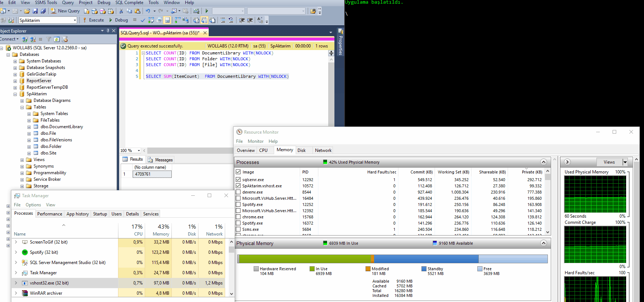Open Startup tab in Task Manager
Viewport: 644px width, 302px height.
[x=100, y=214]
